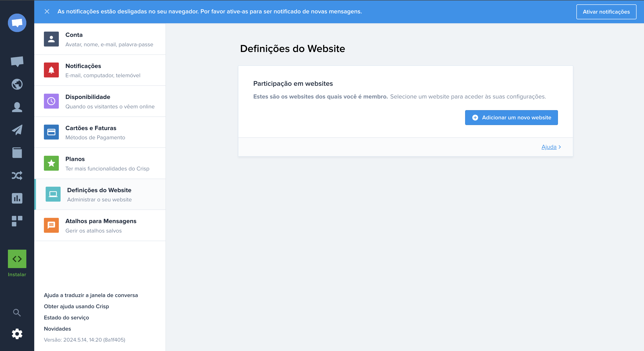This screenshot has height=351, width=644.
Task: Open the Disponibilidade settings section
Action: [x=100, y=101]
